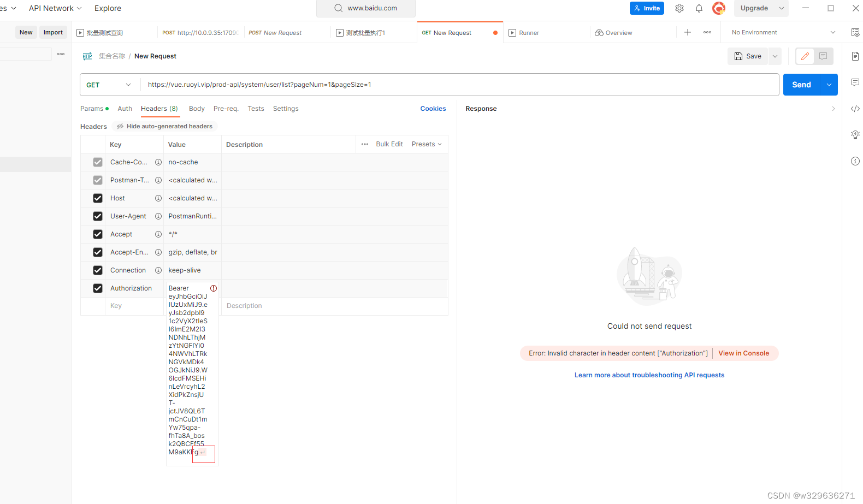Open header table column options dots
This screenshot has width=863, height=504.
point(365,144)
